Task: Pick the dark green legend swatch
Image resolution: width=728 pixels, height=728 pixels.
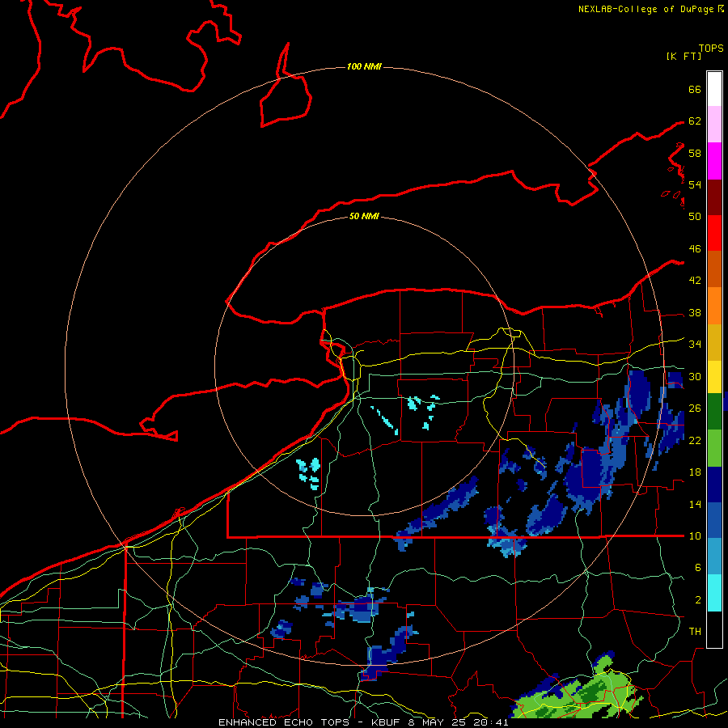Action: (x=714, y=411)
